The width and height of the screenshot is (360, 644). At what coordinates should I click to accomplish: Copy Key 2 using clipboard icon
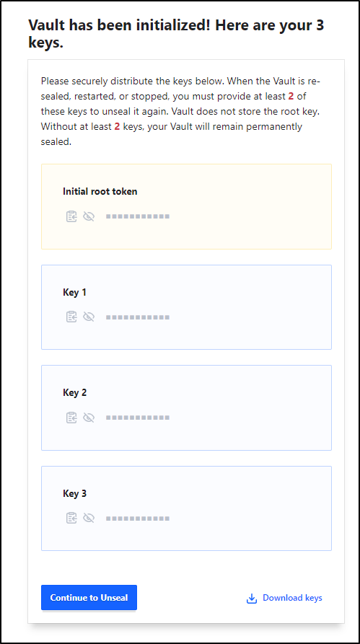coord(71,418)
